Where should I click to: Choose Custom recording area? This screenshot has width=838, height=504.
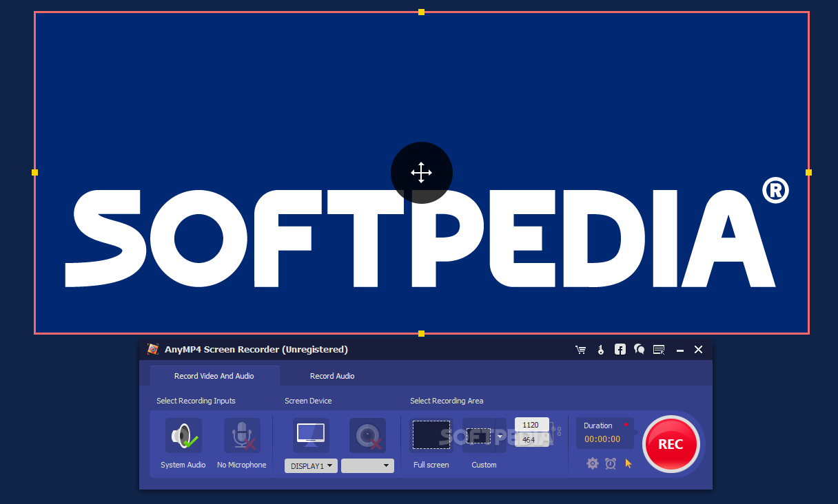tap(479, 436)
